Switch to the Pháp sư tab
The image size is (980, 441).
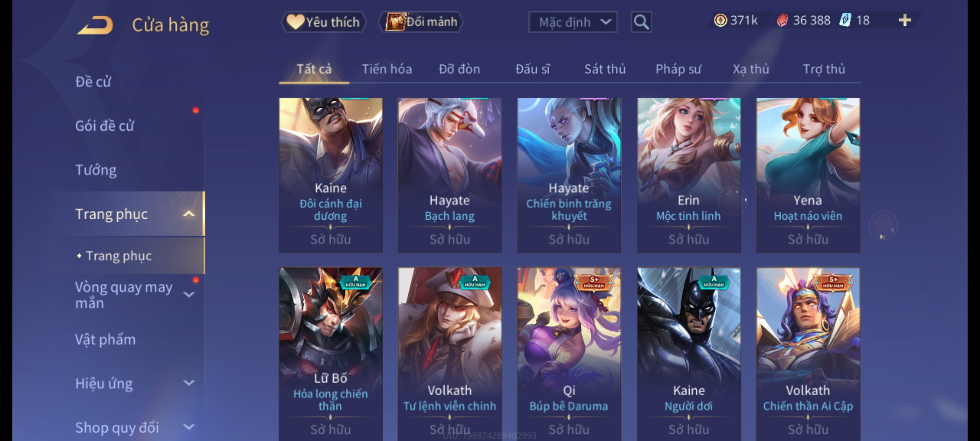[678, 69]
